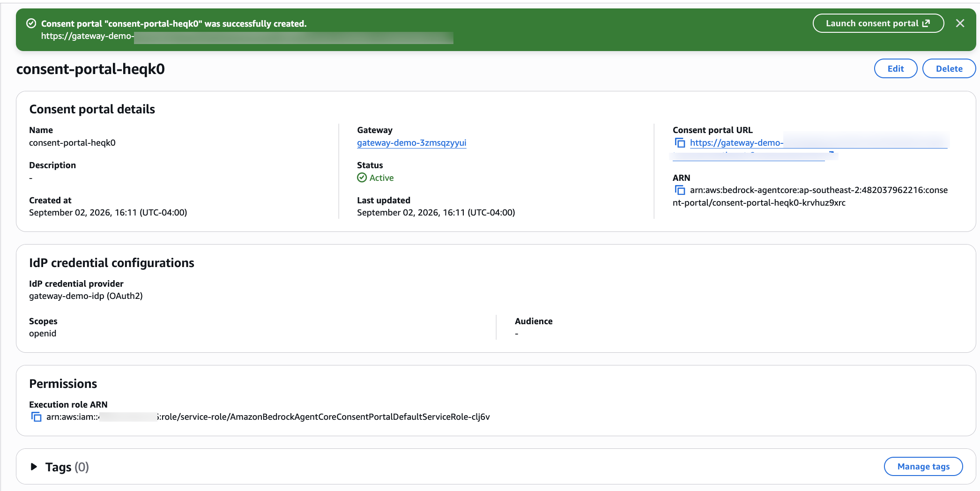Expand the Tags section
Viewport: 980px width, 491px height.
34,467
